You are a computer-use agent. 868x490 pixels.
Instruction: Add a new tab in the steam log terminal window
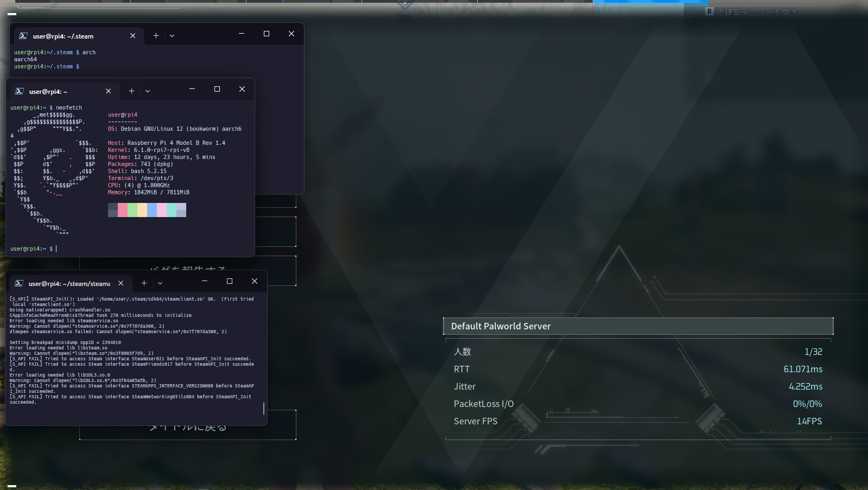click(x=144, y=283)
